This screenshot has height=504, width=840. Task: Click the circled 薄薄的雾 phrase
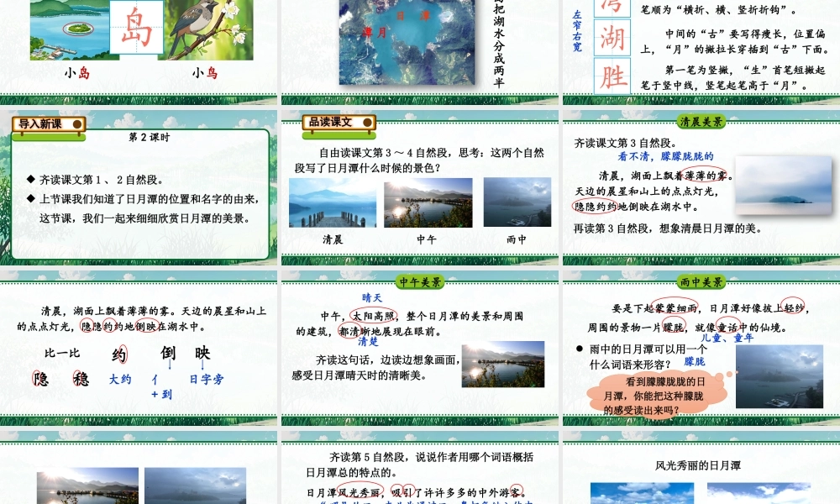tap(706, 176)
